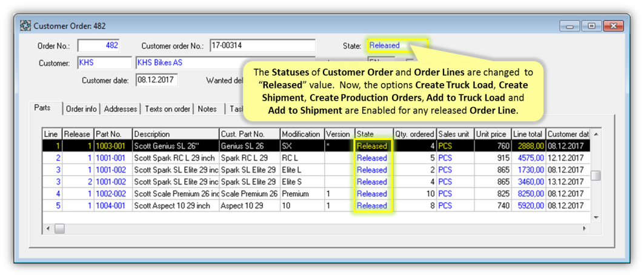
Task: Click the Release column header
Action: click(x=78, y=134)
